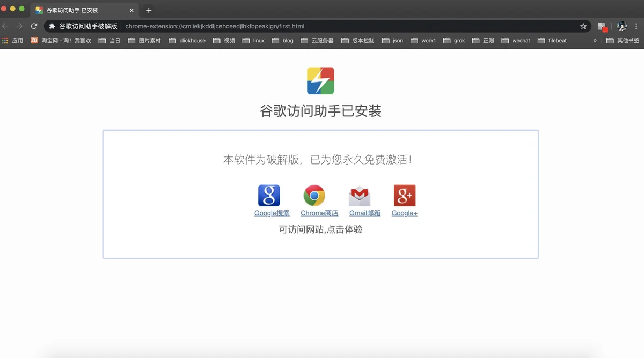Click the Gmail envelope icon
644x358 pixels.
(x=359, y=196)
